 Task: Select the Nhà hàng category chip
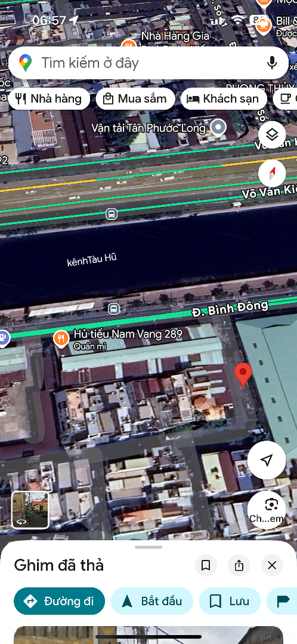[49, 99]
